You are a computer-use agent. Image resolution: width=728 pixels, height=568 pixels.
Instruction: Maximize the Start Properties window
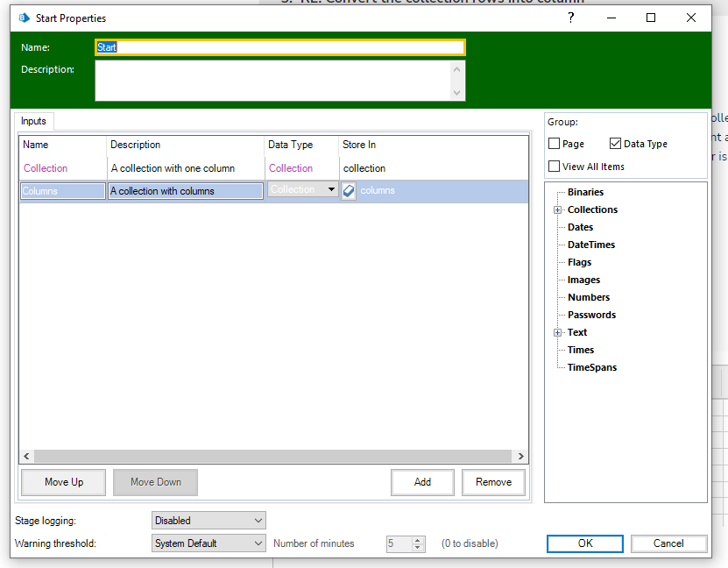651,18
